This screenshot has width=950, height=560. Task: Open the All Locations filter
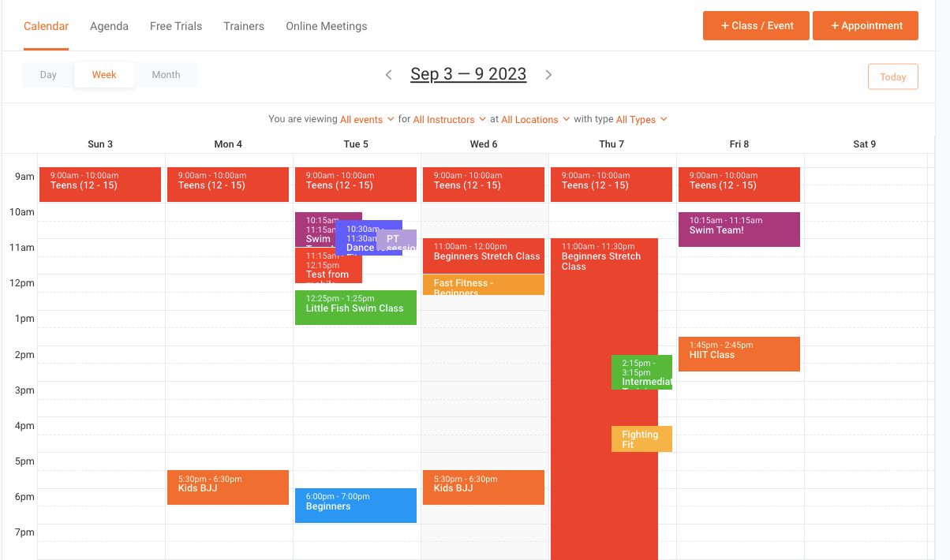[x=535, y=120]
